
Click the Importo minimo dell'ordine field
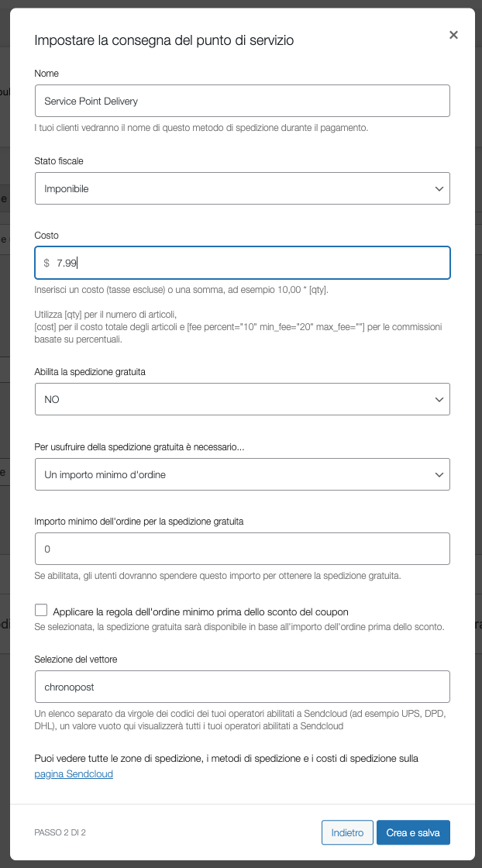243,549
